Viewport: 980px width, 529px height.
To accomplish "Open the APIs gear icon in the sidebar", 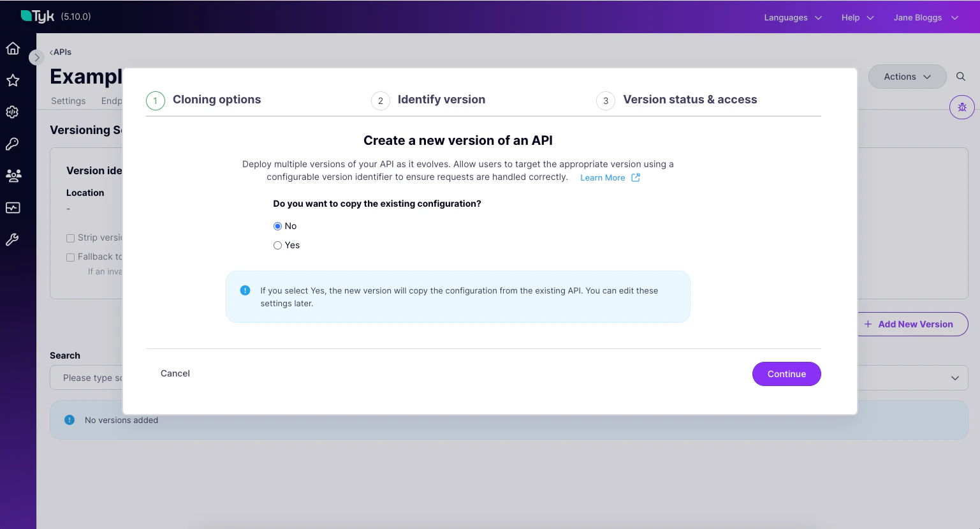I will click(x=13, y=112).
